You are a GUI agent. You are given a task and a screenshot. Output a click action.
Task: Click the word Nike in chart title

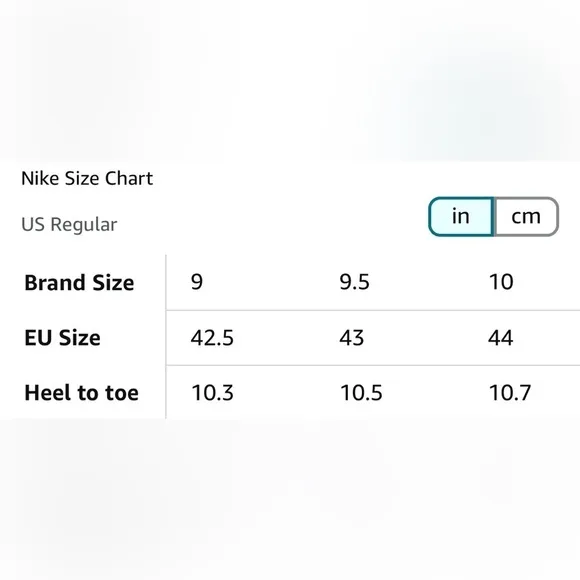tap(40, 178)
